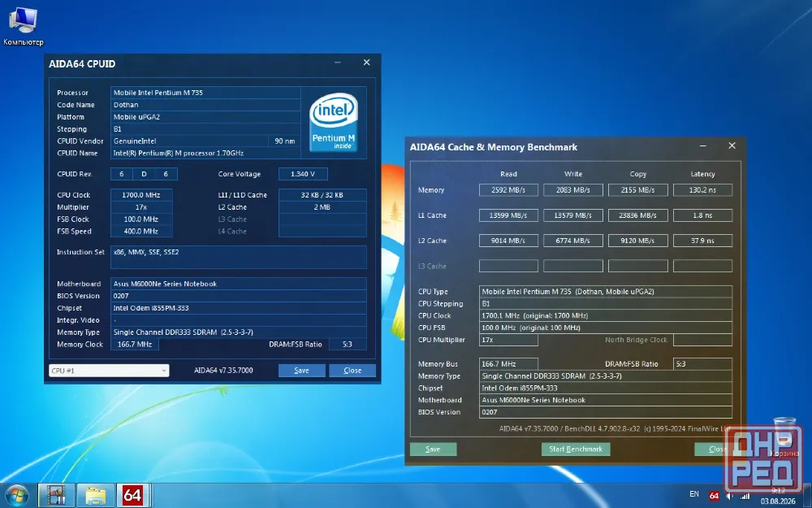Close Cache & Memory Benchmark via X

pos(732,146)
